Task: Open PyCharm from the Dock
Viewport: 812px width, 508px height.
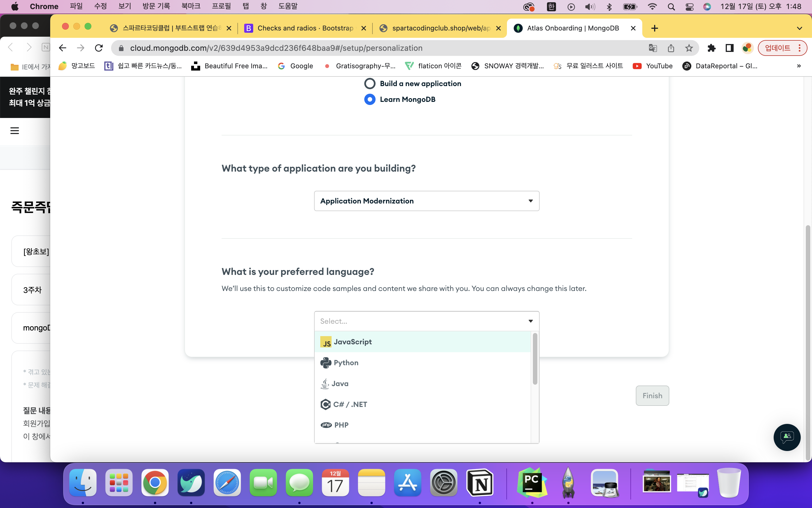Action: pyautogui.click(x=532, y=483)
